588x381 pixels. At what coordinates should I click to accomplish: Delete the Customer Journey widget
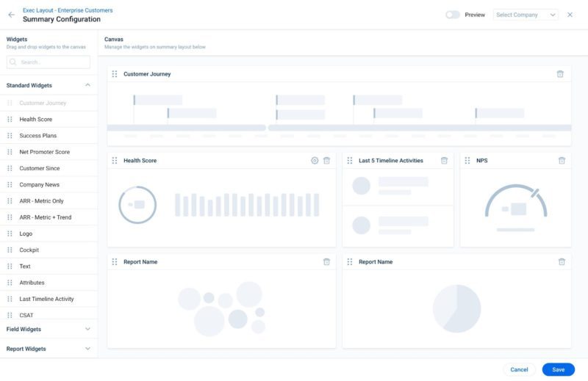(x=560, y=74)
